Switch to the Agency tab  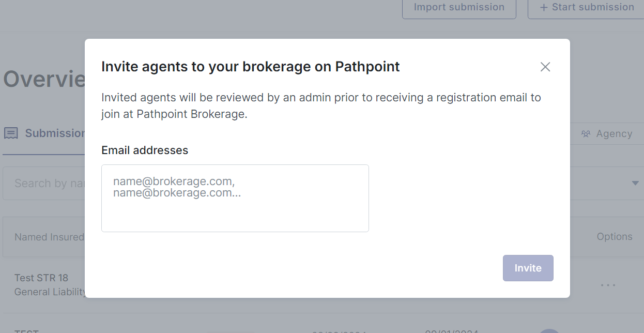(x=614, y=134)
